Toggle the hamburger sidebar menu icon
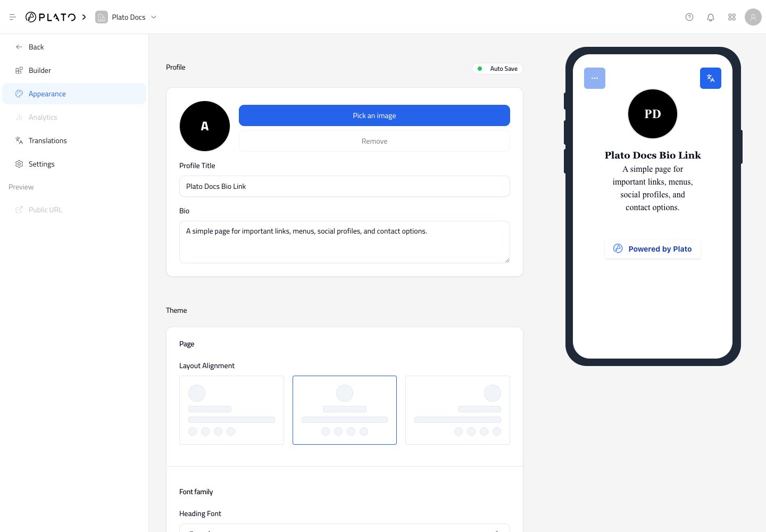The image size is (766, 532). pos(13,17)
